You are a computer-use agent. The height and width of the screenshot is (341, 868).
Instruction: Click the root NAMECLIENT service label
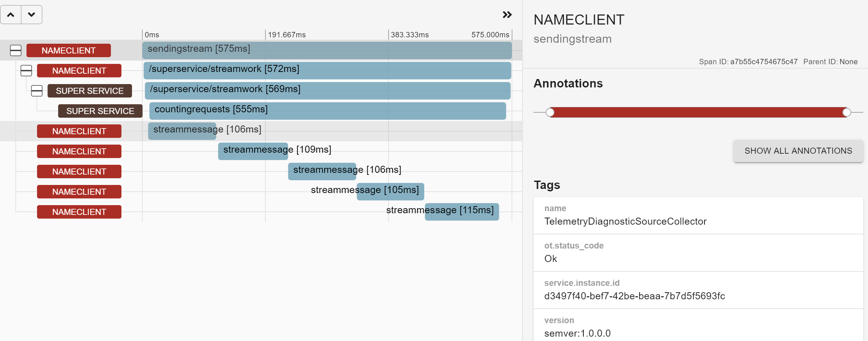[x=68, y=50]
